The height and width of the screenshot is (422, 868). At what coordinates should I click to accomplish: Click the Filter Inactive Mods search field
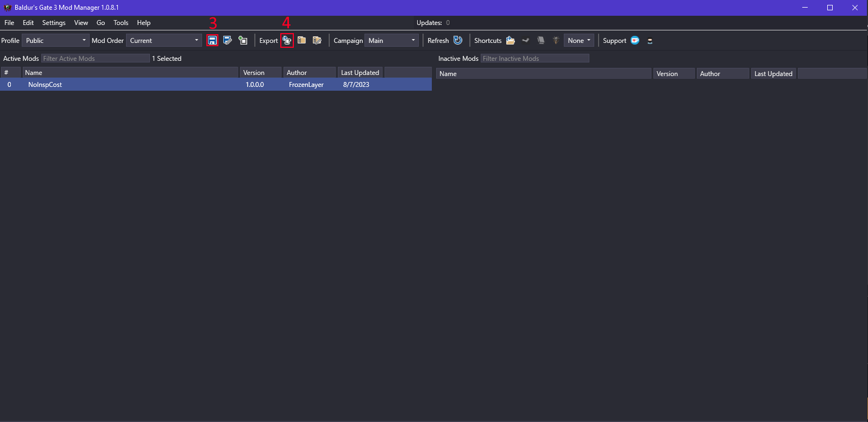[x=535, y=59]
